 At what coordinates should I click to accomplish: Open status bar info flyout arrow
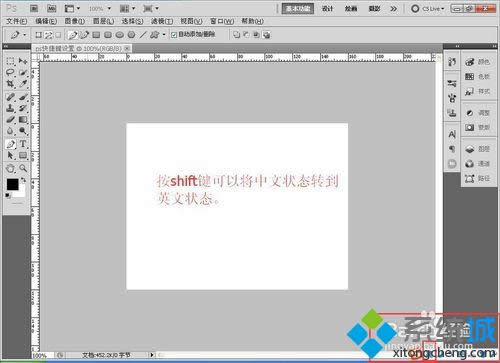152,355
